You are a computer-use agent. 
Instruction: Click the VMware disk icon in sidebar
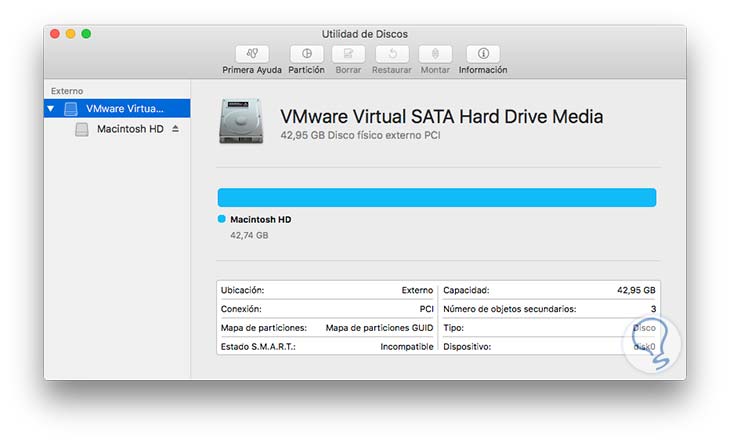click(x=71, y=109)
